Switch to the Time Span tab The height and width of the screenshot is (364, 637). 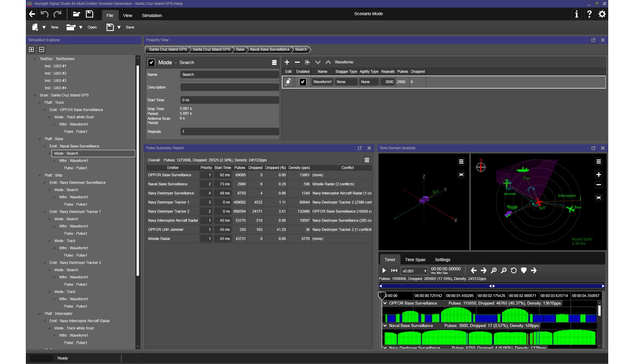click(x=415, y=260)
